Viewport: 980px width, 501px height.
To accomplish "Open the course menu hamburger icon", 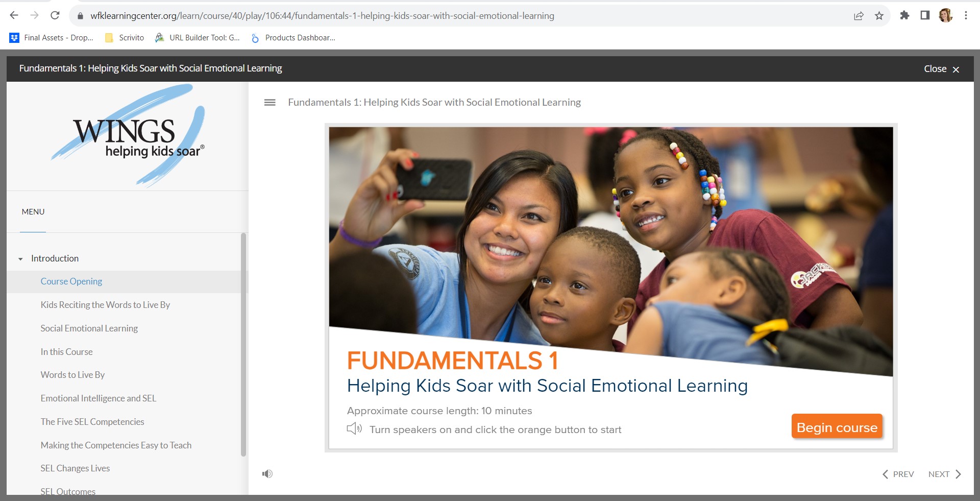I will 268,102.
